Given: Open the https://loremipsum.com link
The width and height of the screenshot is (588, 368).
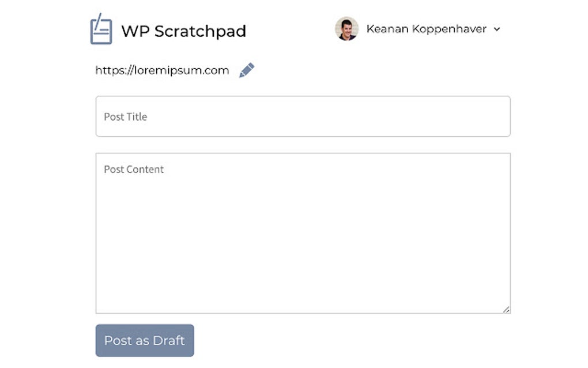Looking at the screenshot, I should 161,70.
